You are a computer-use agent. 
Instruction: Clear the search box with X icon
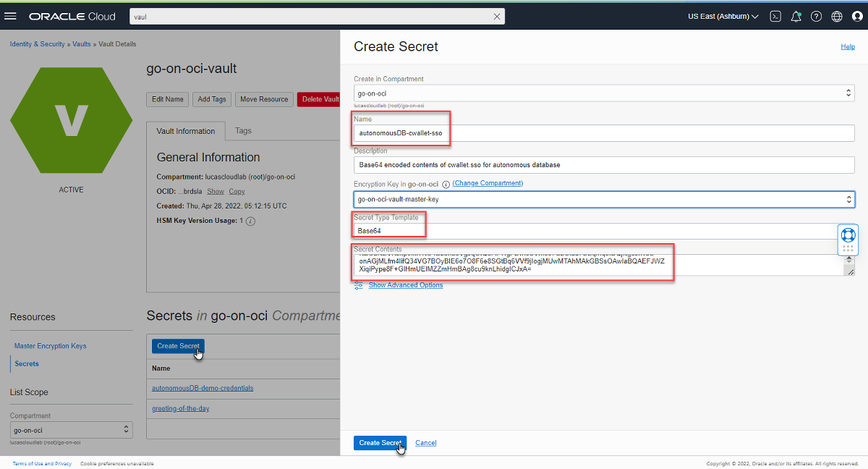coord(497,16)
